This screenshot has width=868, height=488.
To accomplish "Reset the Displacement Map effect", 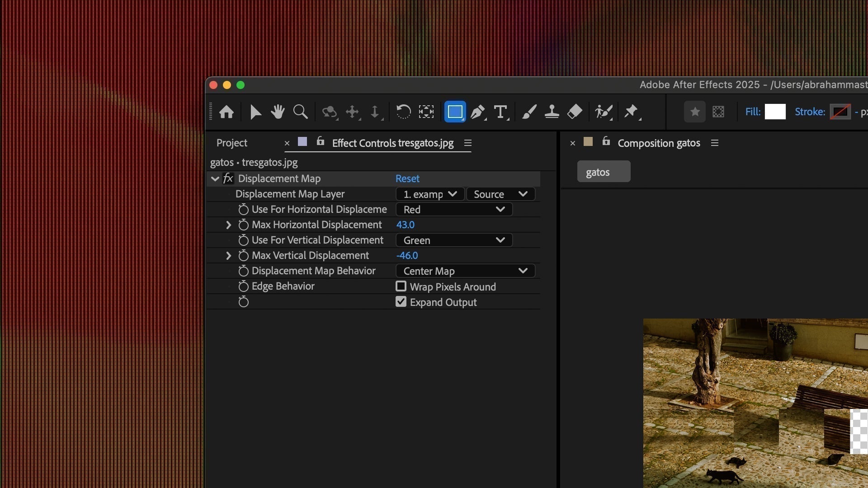I will coord(407,178).
